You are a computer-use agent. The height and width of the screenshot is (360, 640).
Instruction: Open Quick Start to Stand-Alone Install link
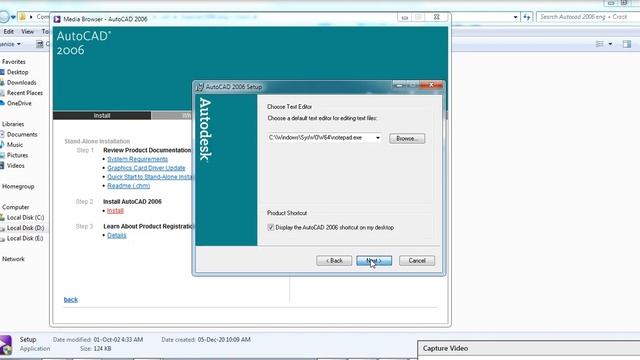[x=149, y=177]
